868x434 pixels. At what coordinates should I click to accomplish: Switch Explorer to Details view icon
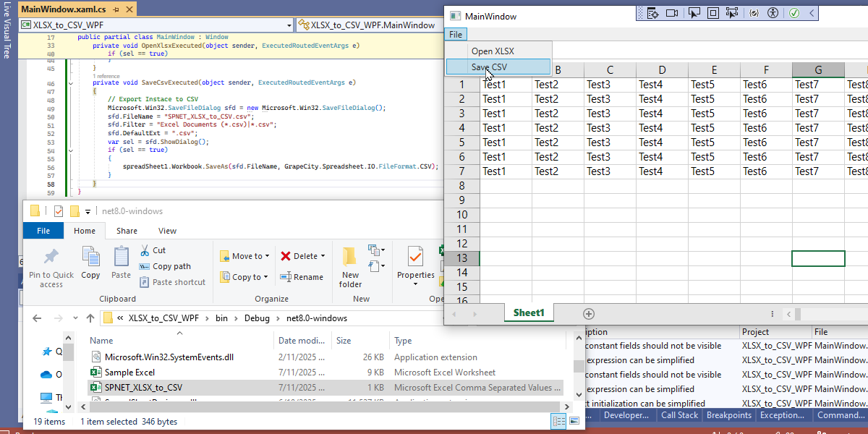[x=559, y=421]
